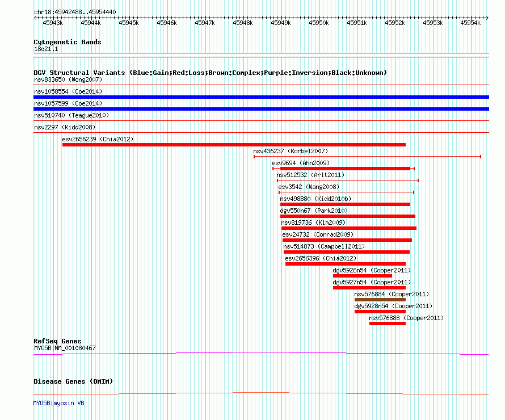
Task: Select the dgv5928n54 (Cooper2011) red bar
Action: [x=380, y=312]
